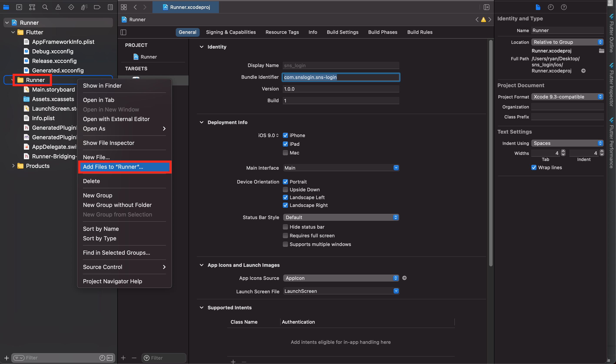The image size is (616, 364).
Task: Enable the Mac deployment checkbox
Action: [285, 153]
